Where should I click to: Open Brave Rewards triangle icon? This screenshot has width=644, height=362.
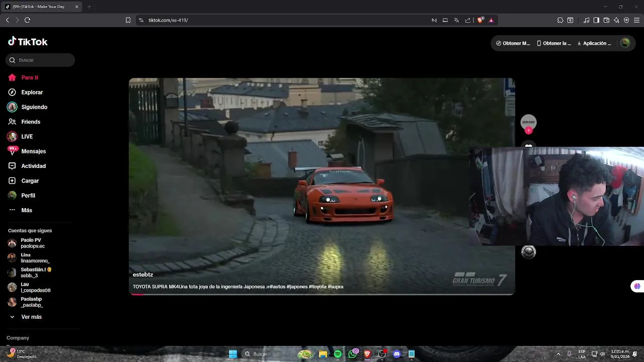tap(491, 20)
